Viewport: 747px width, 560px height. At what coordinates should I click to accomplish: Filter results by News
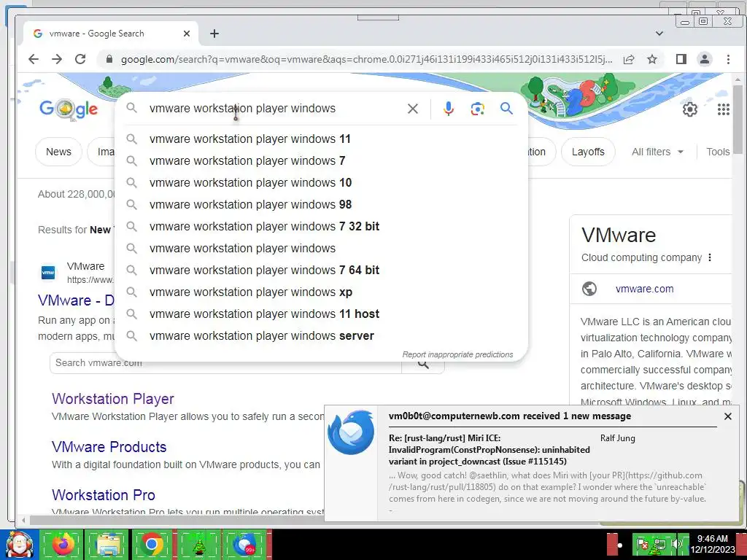click(x=58, y=152)
